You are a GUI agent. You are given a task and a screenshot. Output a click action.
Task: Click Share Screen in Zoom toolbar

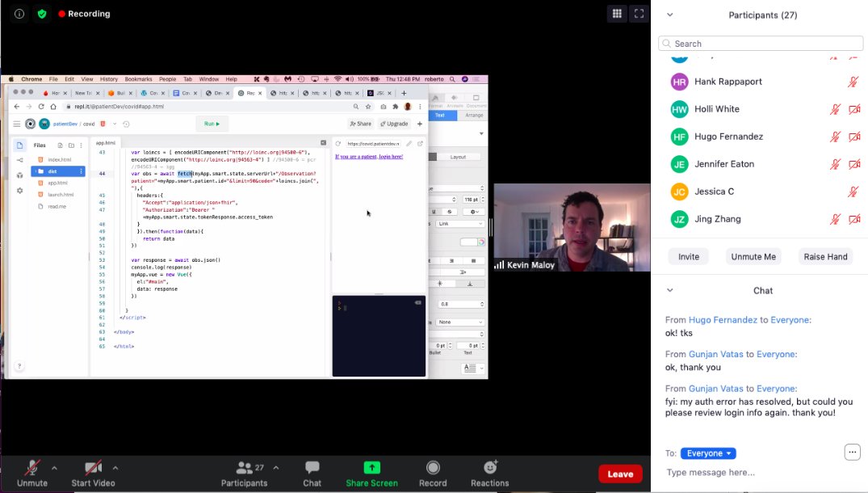point(371,474)
